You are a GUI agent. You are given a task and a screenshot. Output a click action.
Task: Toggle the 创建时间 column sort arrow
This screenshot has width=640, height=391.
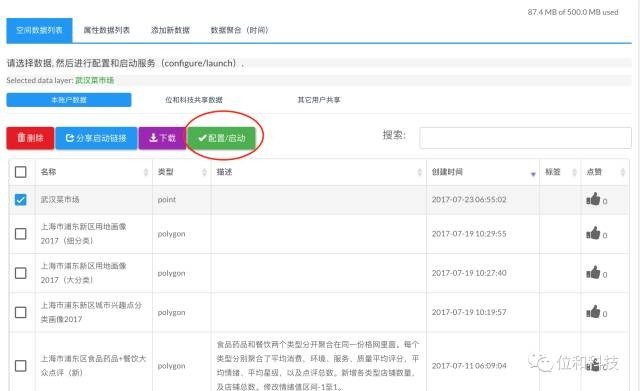point(533,174)
